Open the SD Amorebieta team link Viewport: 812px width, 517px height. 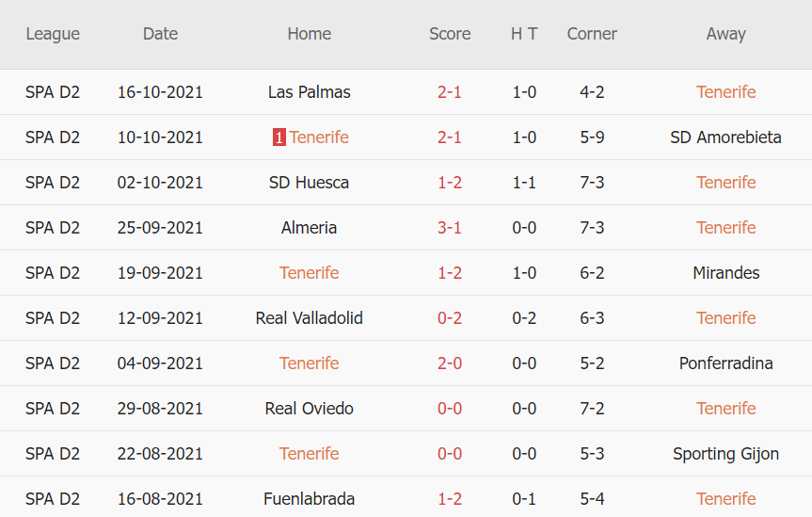725,137
